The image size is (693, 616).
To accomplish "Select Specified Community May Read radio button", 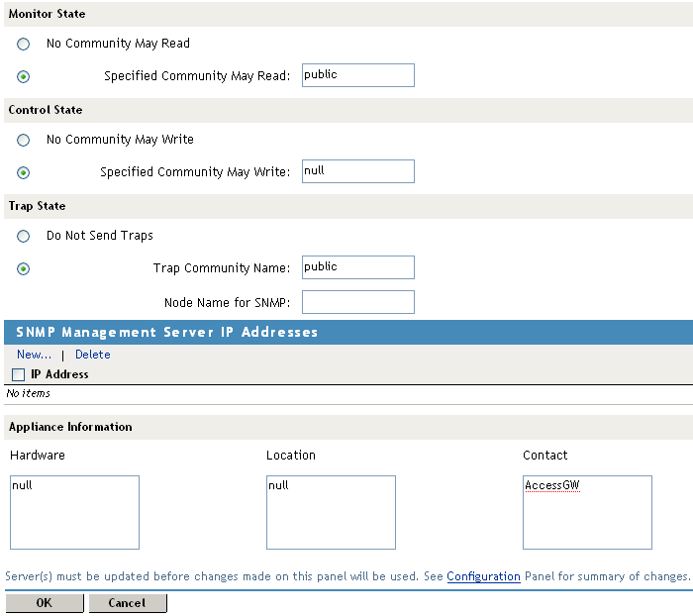I will (x=23, y=76).
